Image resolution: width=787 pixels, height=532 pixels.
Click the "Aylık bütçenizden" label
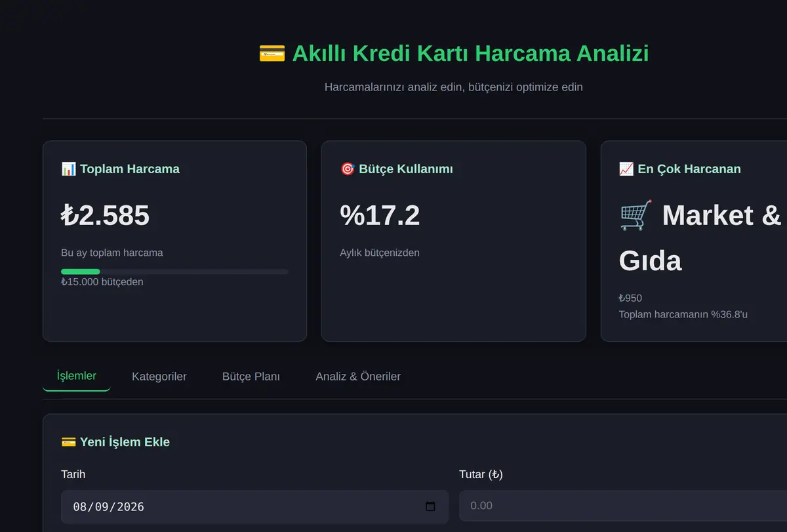tap(380, 253)
